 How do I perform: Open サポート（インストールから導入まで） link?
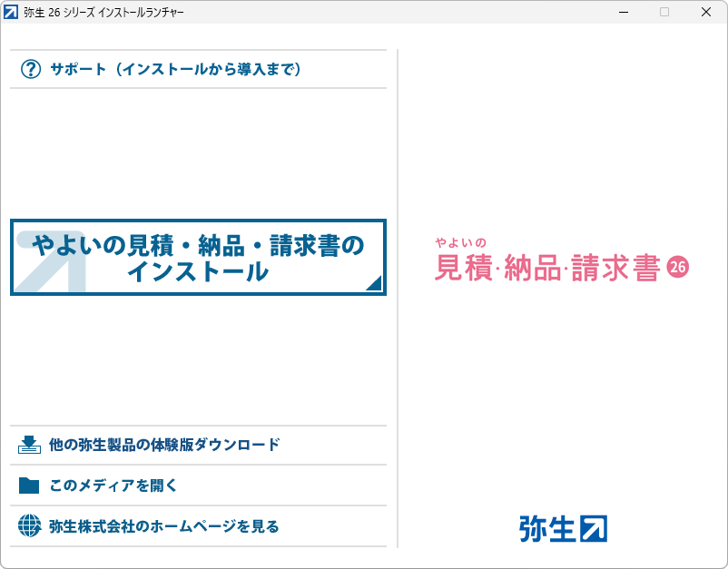pyautogui.click(x=175, y=69)
